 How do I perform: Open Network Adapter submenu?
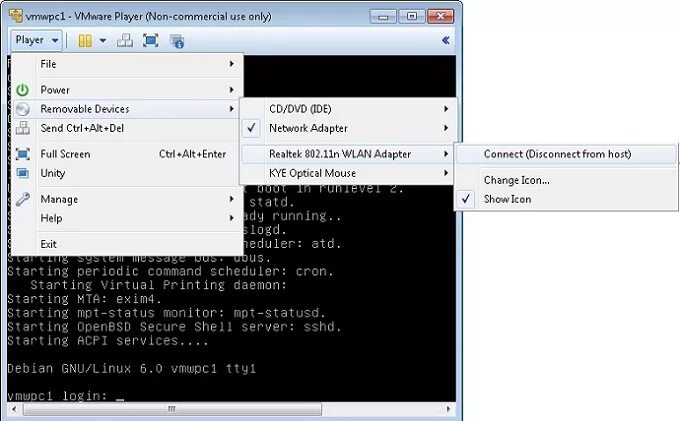tap(346, 128)
